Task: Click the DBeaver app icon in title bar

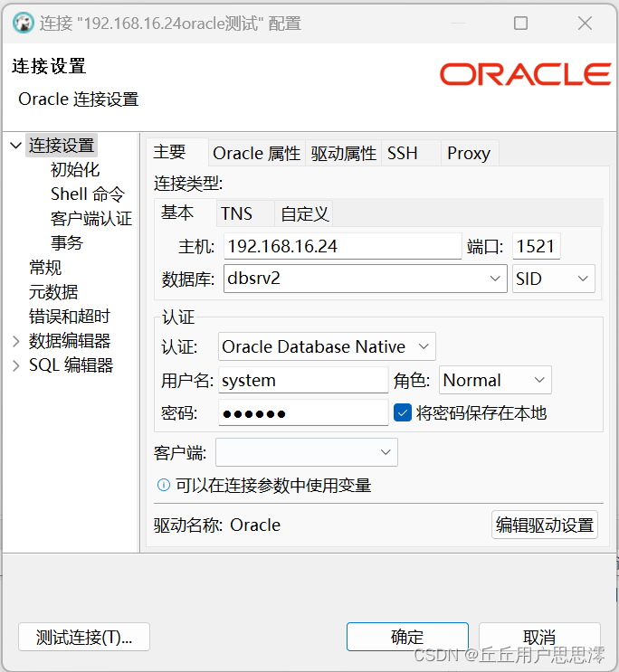Action: click(x=24, y=24)
